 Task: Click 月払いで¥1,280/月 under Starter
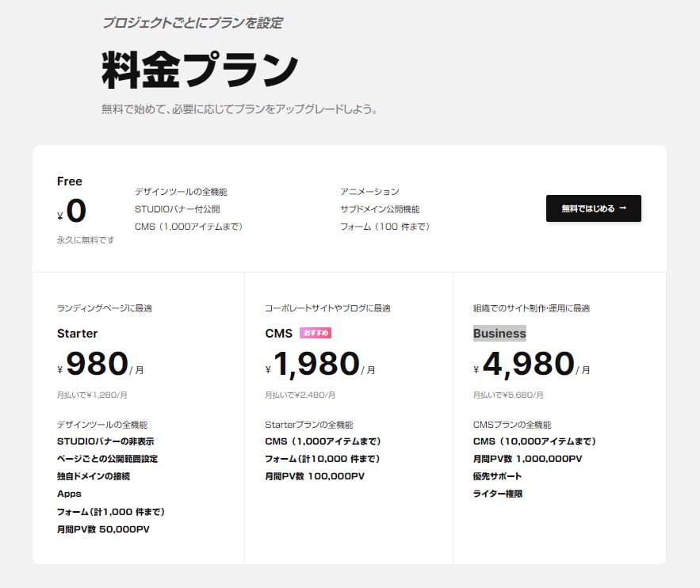click(x=92, y=395)
